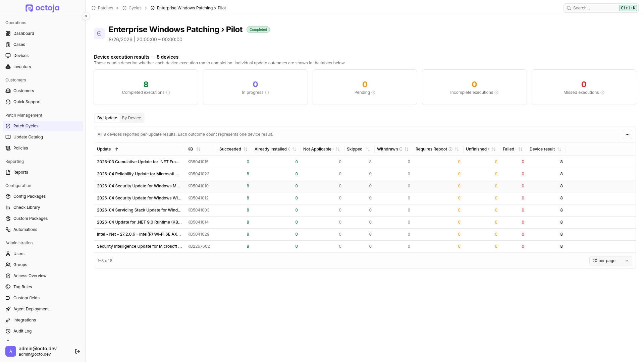Select the Security Intelligence Update row

[365, 246]
